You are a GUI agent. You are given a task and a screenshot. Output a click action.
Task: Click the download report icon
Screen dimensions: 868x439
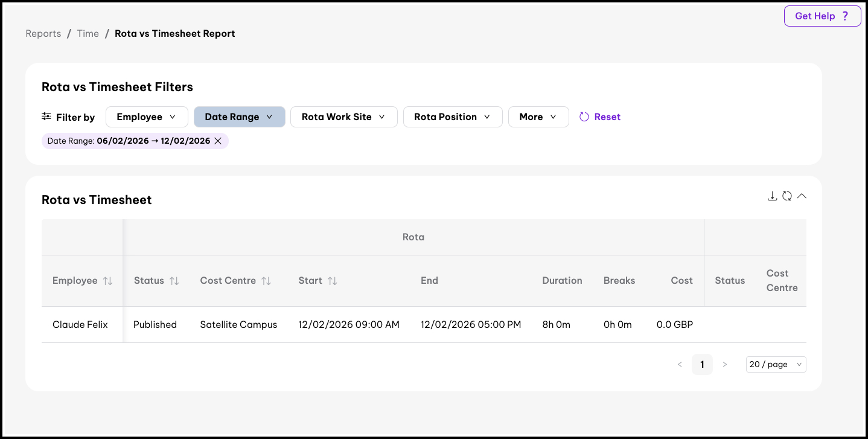(772, 196)
